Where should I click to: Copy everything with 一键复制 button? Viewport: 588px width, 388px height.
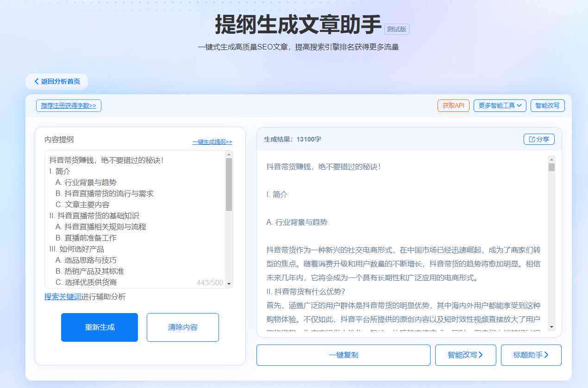(x=344, y=355)
